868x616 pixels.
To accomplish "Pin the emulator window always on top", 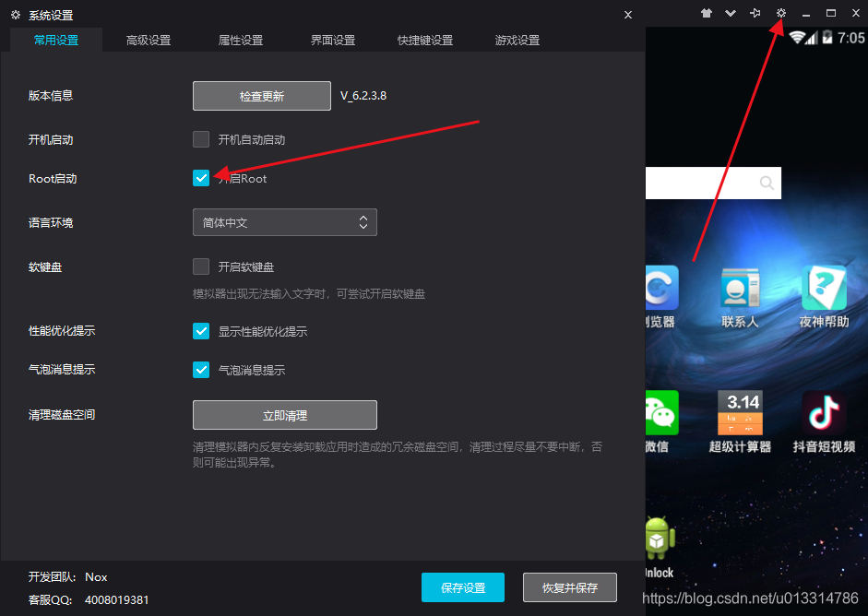I will pos(755,13).
